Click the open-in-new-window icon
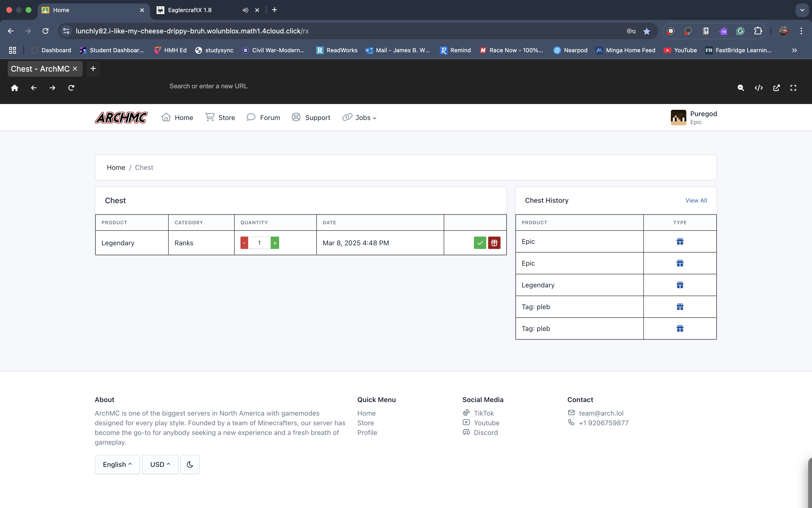The width and height of the screenshot is (812, 508). click(776, 88)
